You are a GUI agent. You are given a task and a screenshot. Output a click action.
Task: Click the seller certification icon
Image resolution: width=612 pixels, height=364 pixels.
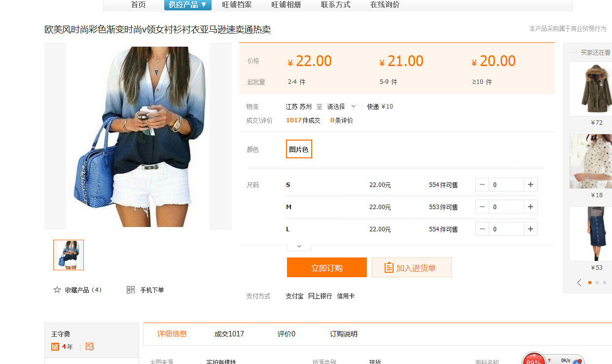[89, 347]
